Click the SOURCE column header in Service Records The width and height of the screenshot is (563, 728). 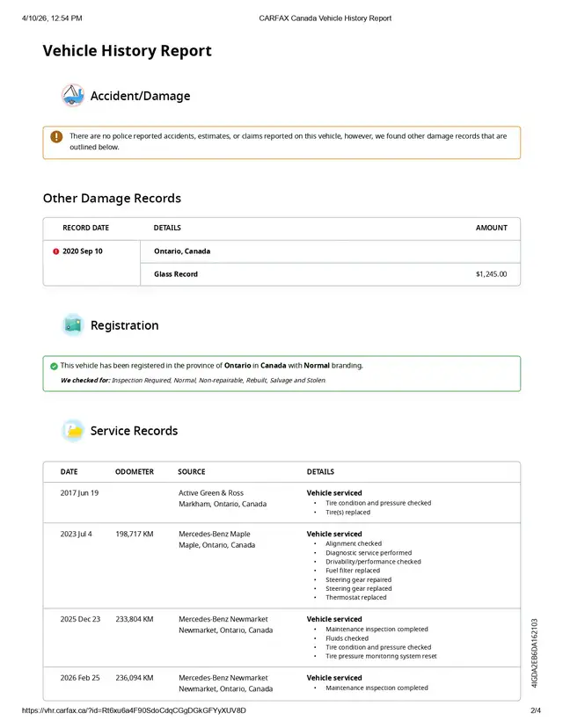(192, 472)
